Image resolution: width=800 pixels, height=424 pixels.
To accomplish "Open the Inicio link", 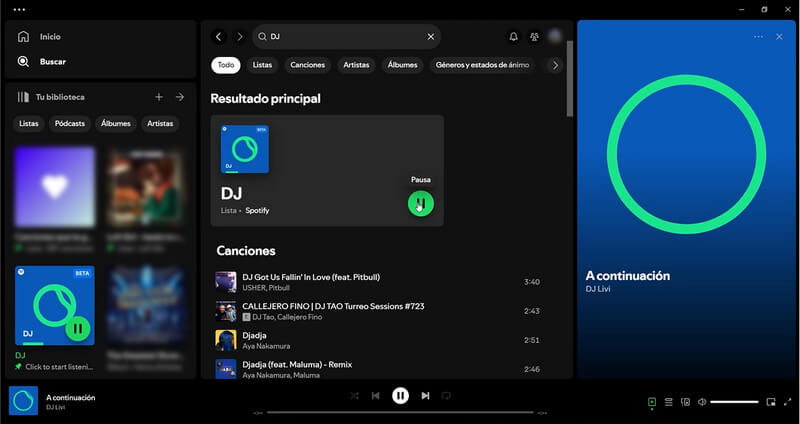I will click(x=51, y=37).
